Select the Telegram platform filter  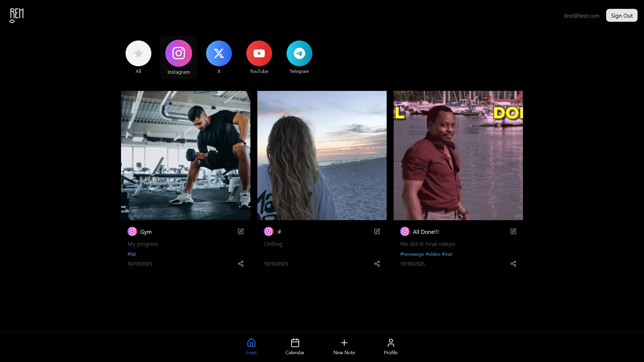pos(299,53)
